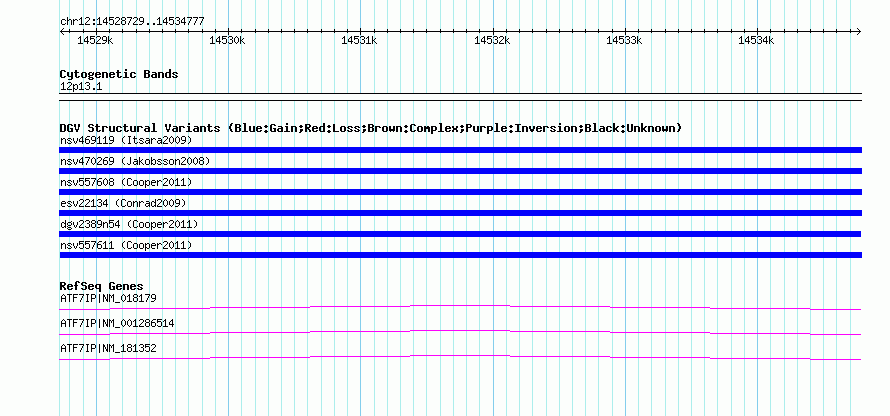Click the chr12:14528729..14534777 coordinate label
This screenshot has width=890, height=416.
132,22
